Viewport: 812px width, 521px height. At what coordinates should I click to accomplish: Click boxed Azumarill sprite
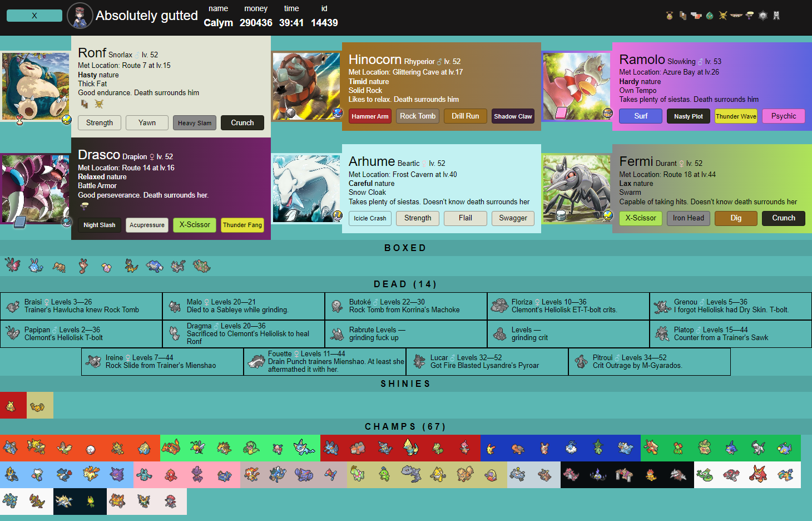pyautogui.click(x=36, y=266)
